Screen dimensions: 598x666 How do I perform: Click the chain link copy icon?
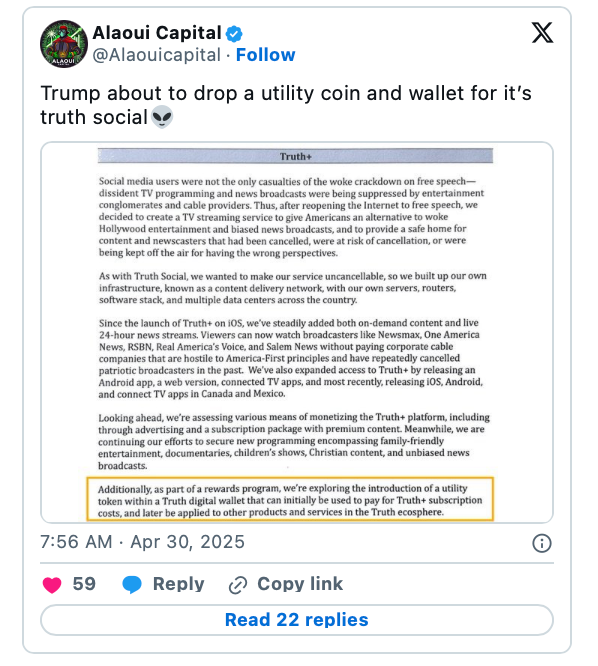point(237,585)
